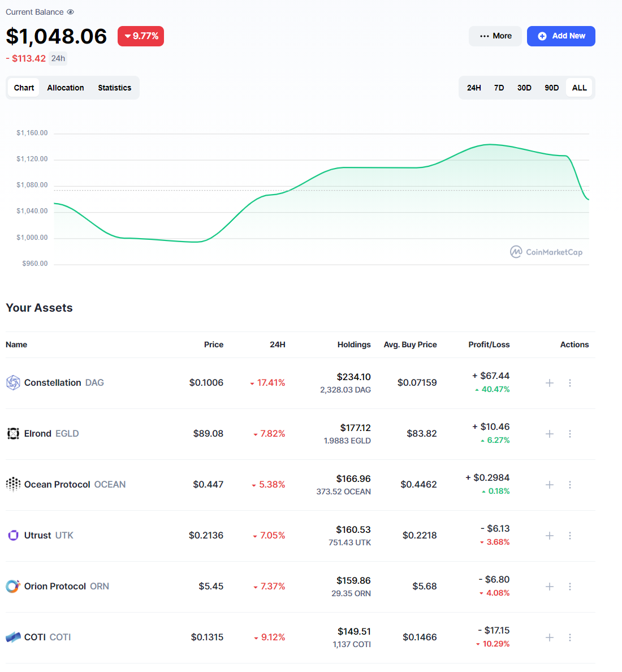Click the Ocean Protocol logo icon
The width and height of the screenshot is (622, 672).
coord(13,484)
